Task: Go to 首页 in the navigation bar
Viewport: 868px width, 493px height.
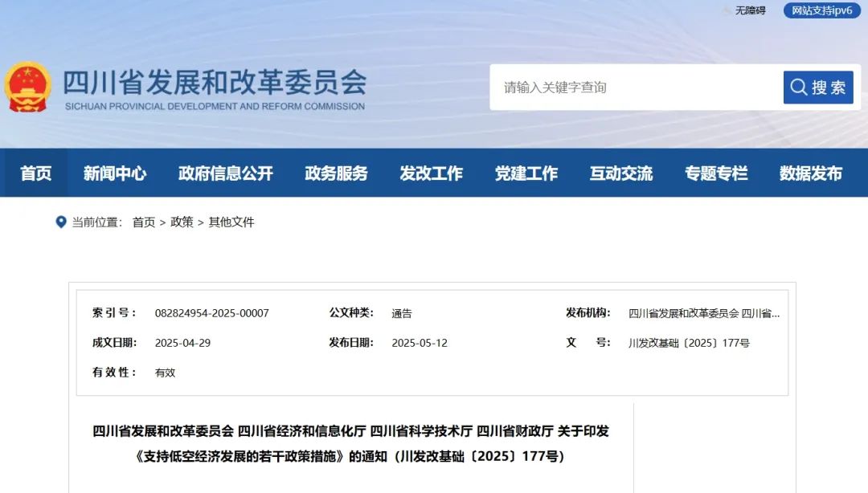Action: pos(36,173)
